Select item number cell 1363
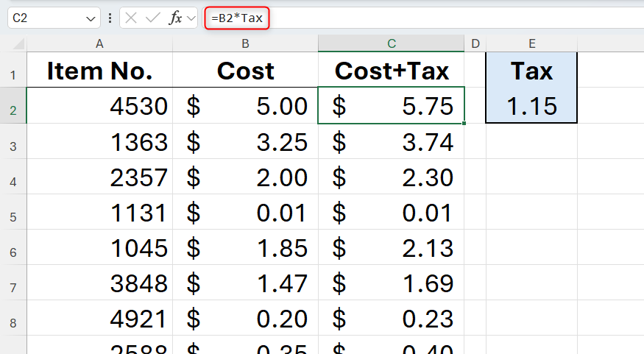Viewport: 644px width, 354px height. pos(99,141)
